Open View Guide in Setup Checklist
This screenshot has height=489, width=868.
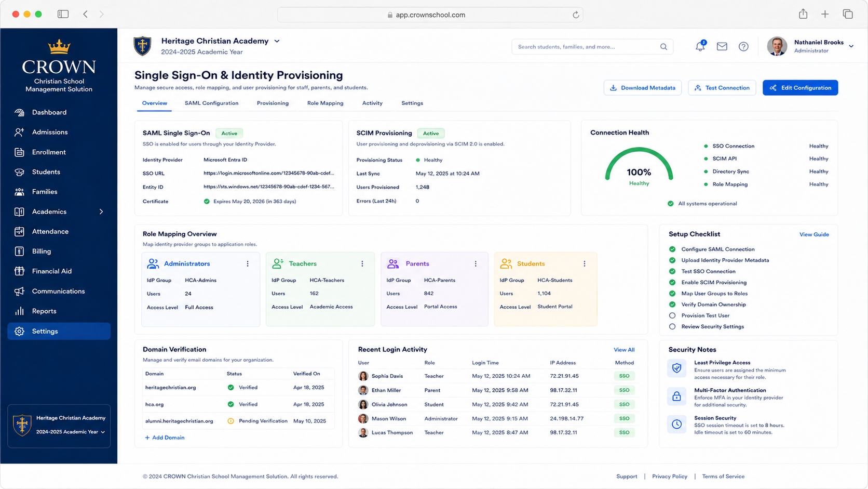(x=814, y=234)
